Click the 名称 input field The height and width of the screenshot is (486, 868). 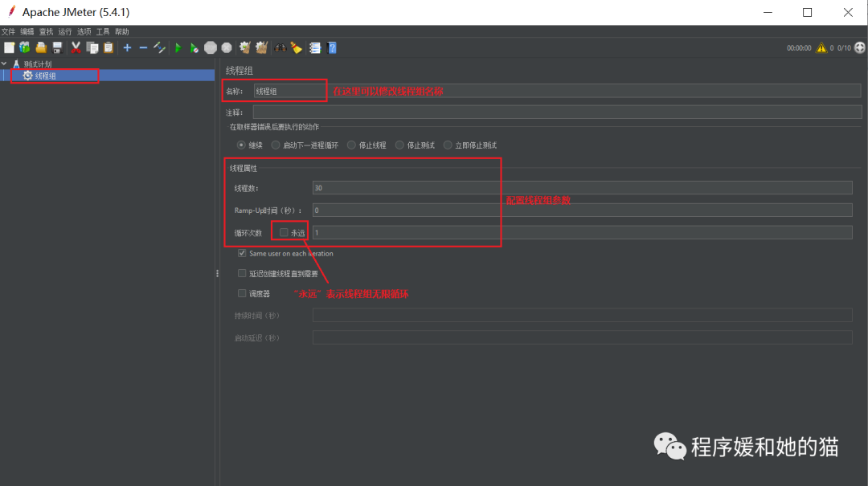point(557,92)
